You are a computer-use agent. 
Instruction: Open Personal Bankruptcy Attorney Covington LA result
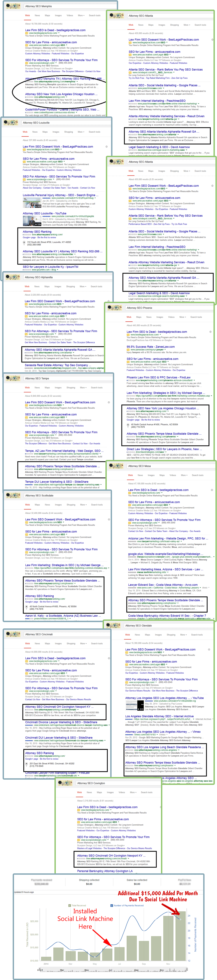point(105,871)
